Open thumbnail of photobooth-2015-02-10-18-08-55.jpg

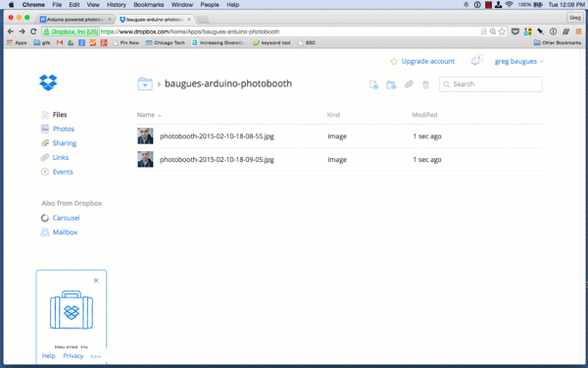145,136
